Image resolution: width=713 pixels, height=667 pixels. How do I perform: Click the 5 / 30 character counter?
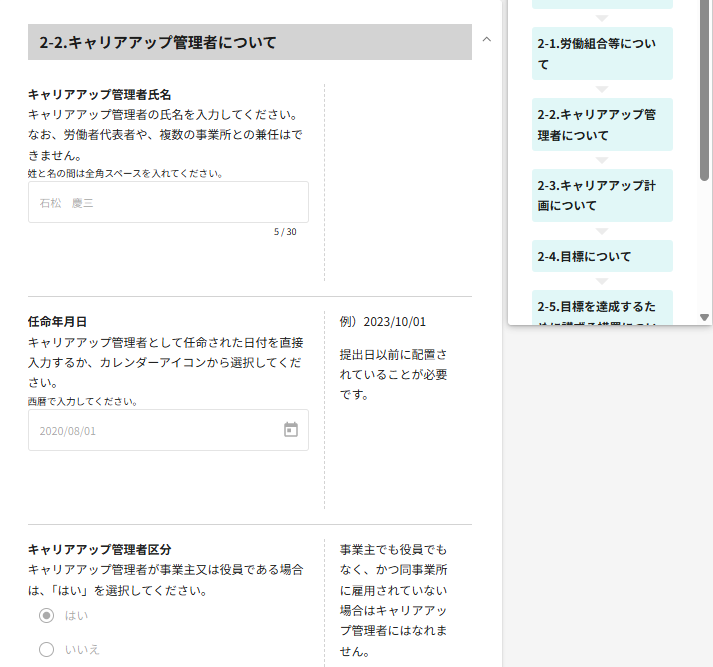[285, 232]
